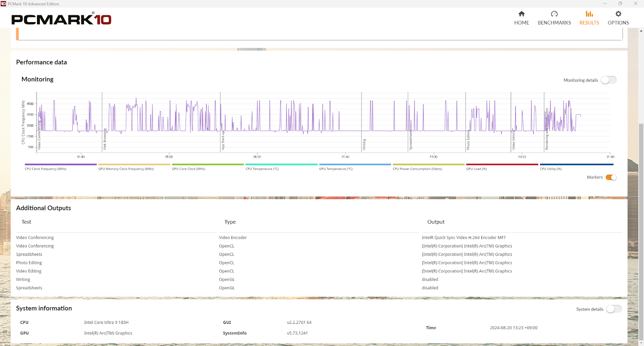Click the HOME menu label
644x346 pixels.
coord(522,23)
